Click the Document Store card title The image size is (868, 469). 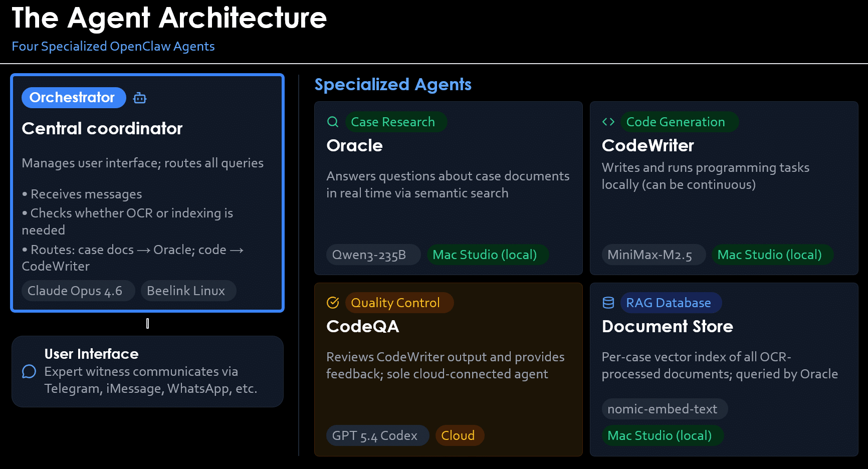pos(667,326)
